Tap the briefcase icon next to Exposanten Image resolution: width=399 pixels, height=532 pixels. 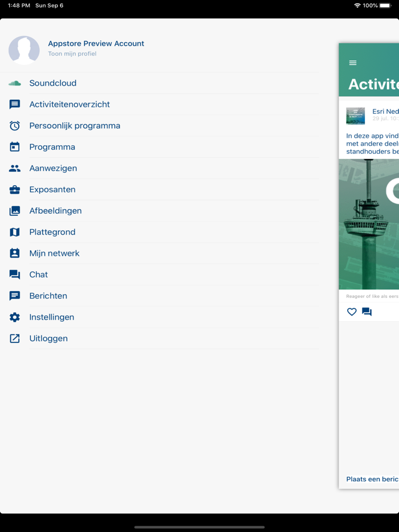click(x=15, y=190)
